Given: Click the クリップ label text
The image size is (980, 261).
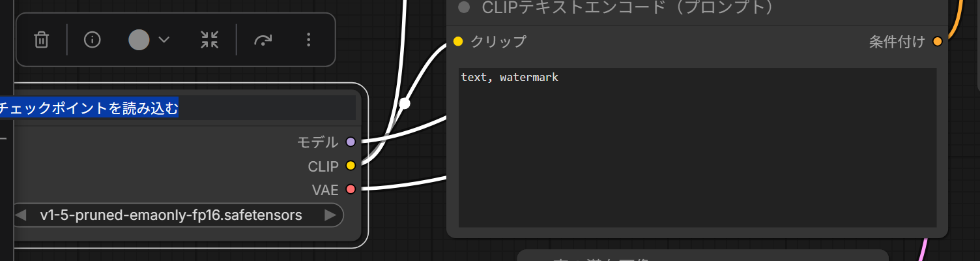Looking at the screenshot, I should point(498,41).
